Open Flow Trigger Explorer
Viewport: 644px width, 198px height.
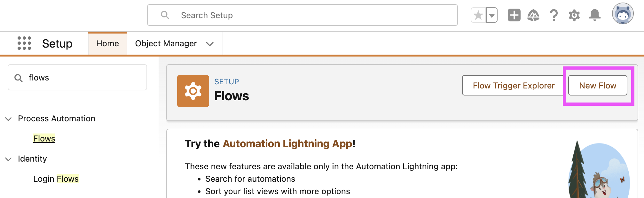pyautogui.click(x=514, y=86)
